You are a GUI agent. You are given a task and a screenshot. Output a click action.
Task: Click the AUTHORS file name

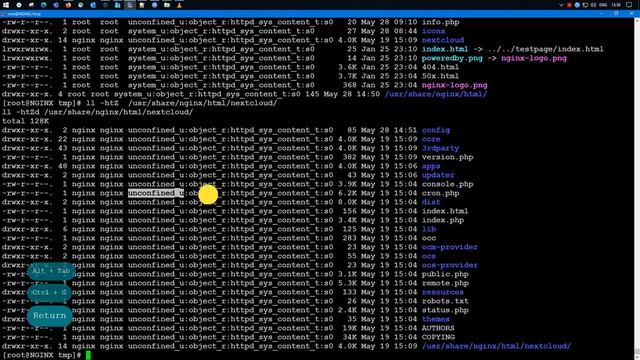(x=438, y=328)
